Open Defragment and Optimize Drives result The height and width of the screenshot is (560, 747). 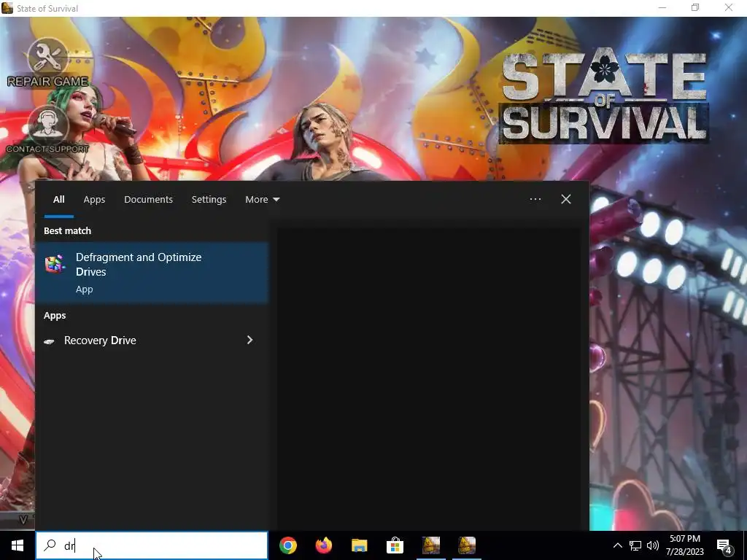[152, 273]
